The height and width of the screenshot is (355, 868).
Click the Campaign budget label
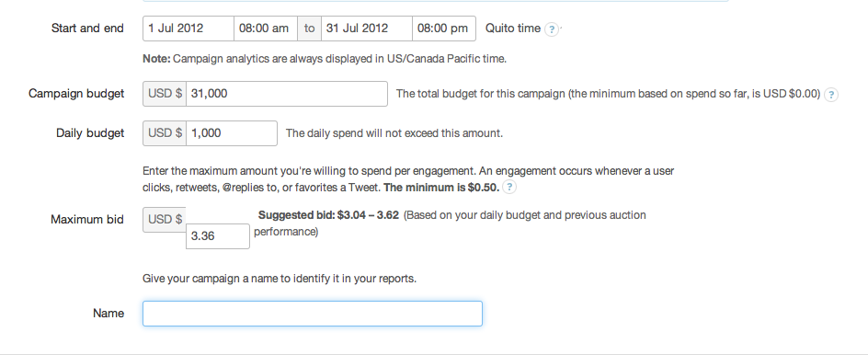[76, 94]
